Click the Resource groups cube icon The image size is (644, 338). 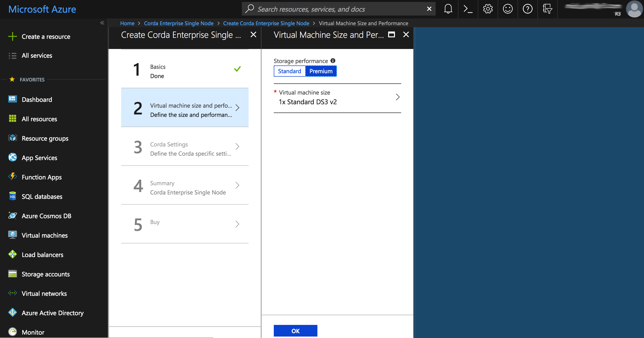click(x=13, y=138)
